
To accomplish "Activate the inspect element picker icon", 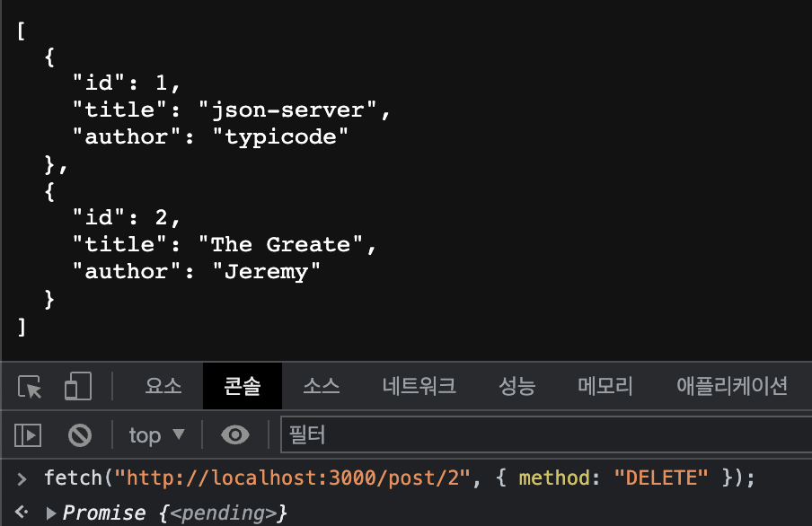I will point(30,386).
